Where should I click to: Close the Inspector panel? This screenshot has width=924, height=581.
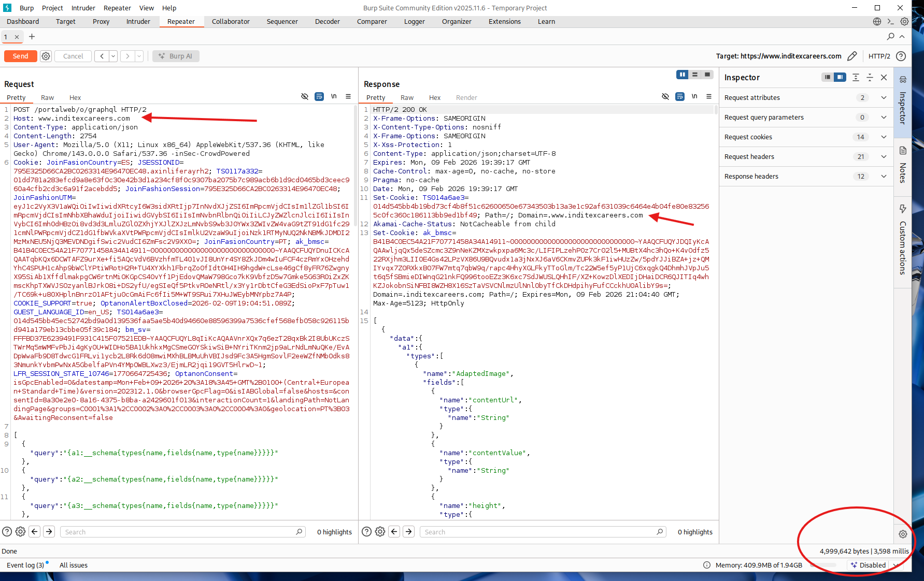pyautogui.click(x=884, y=77)
